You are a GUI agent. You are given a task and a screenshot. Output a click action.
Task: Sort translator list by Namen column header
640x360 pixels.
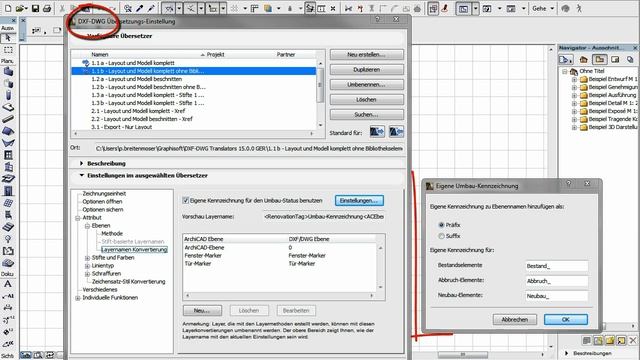click(x=100, y=54)
